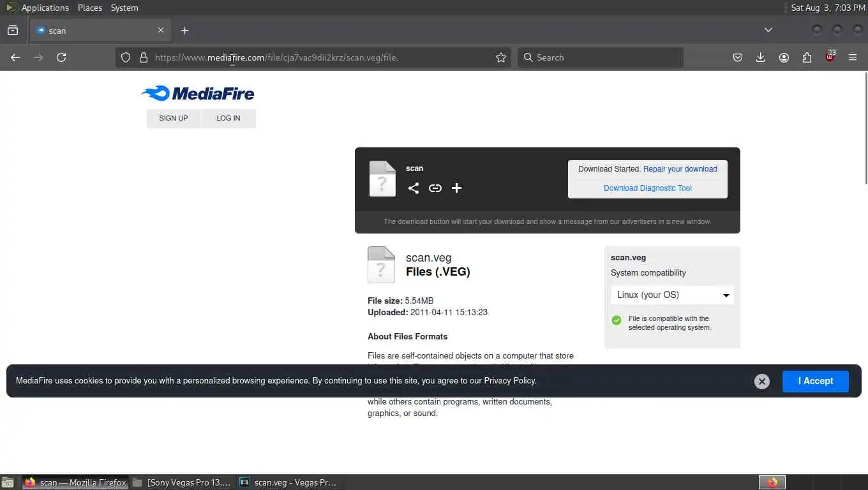Open the Firefox View icon
The height and width of the screenshot is (490, 868).
click(13, 30)
